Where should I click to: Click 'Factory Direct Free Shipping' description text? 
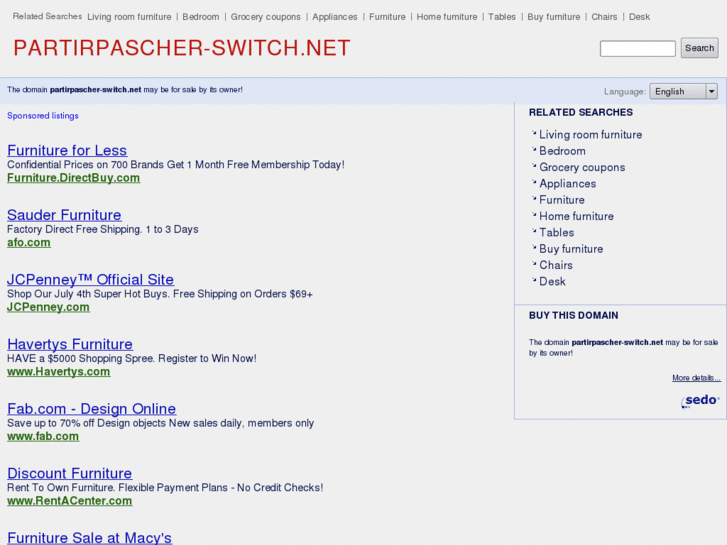point(102,229)
